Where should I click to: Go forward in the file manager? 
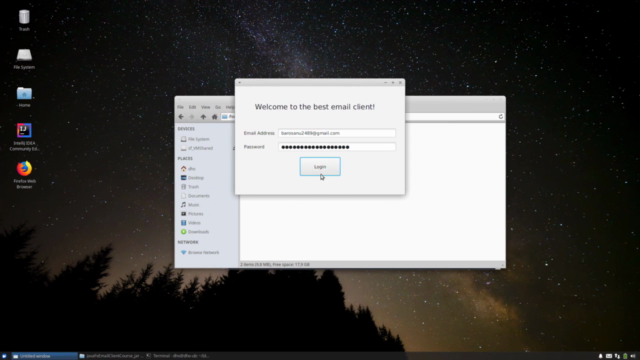(192, 117)
